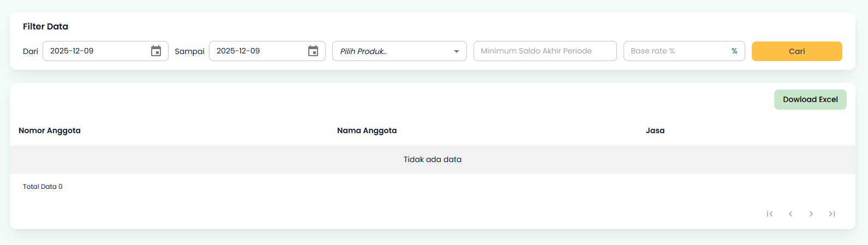Open calendar picker for Dari date

coord(156,51)
